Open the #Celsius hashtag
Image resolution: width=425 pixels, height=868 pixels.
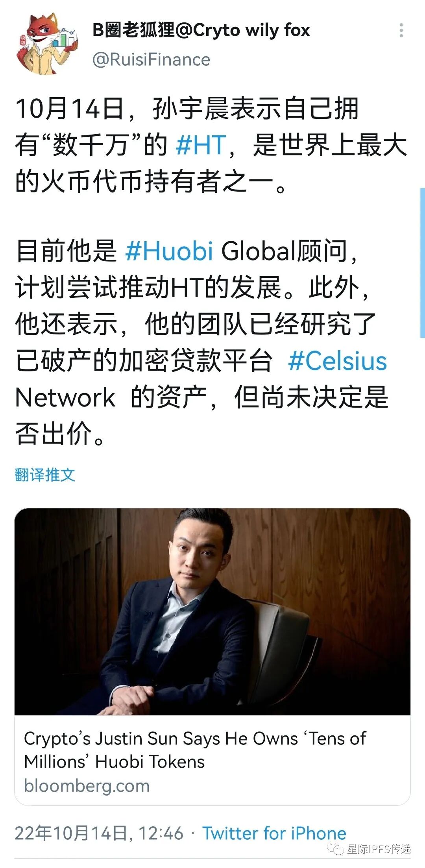337,361
